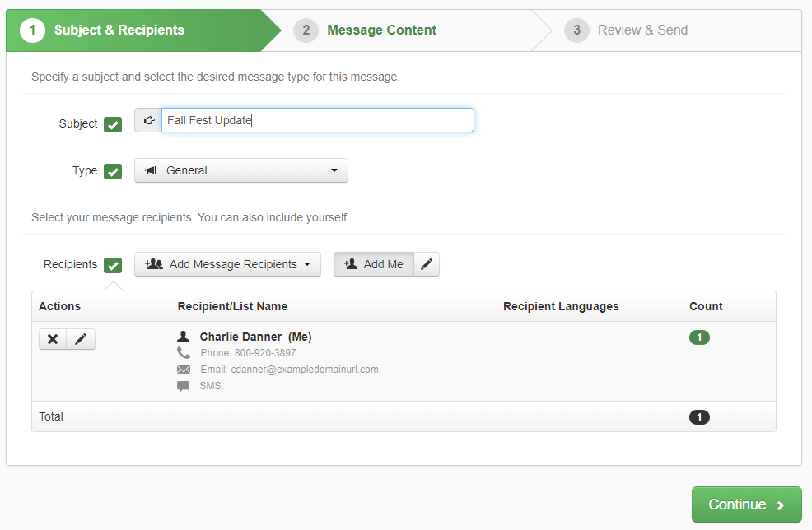Click the Add Me button

(375, 264)
